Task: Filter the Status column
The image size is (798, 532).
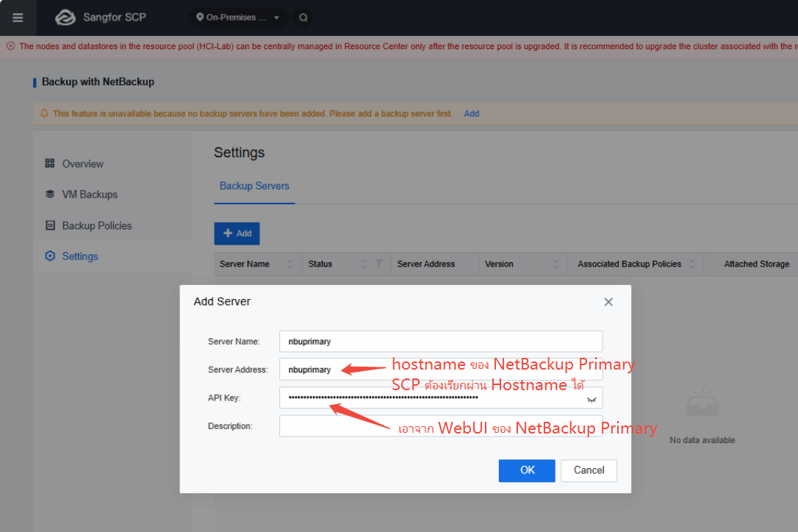Action: point(379,263)
